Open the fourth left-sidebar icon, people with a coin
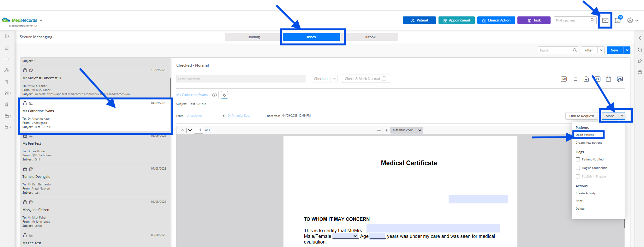This screenshot has height=247, width=644. [7, 70]
